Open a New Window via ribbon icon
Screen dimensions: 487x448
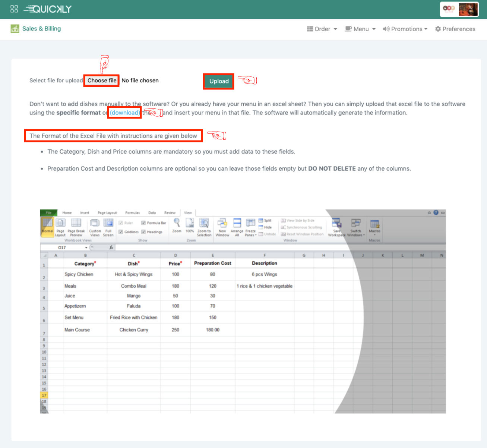pyautogui.click(x=222, y=224)
